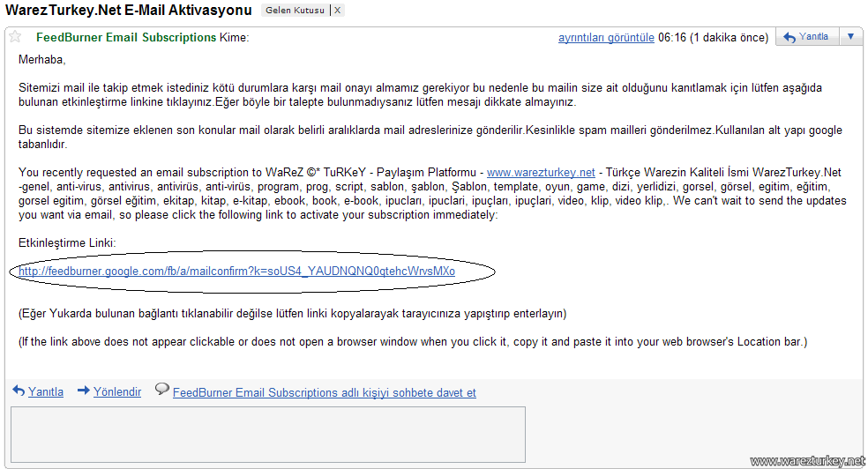Open the Gelen Kutusu label
Image resolution: width=868 pixels, height=469 pixels.
295,10
